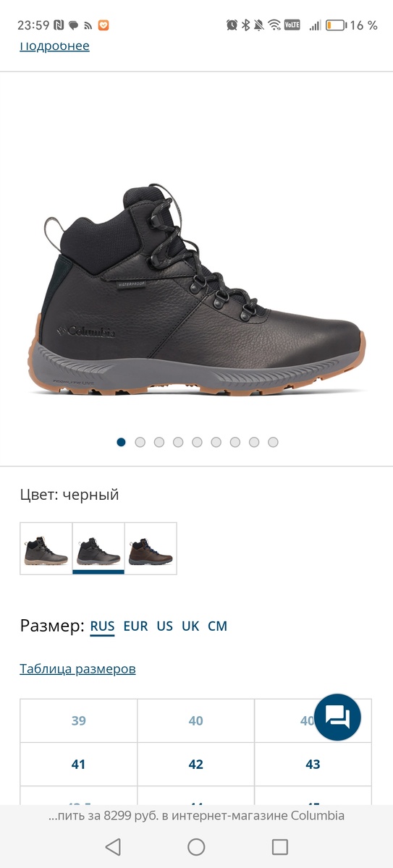The image size is (393, 868).
Task: Tap the Wi-Fi icon in status bar
Action: 274,25
